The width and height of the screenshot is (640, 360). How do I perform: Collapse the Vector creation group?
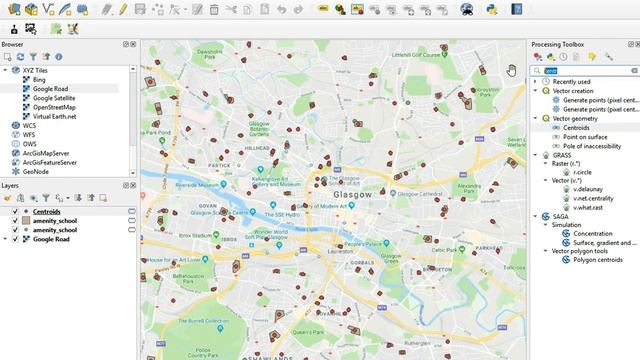click(535, 91)
